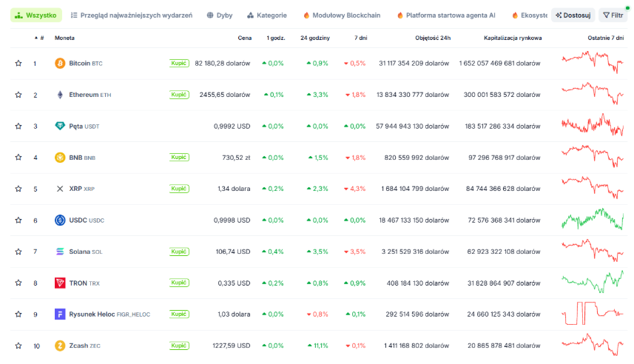Switch to the Kategorie tab
Image resolution: width=634 pixels, height=364 pixels.
click(x=267, y=16)
